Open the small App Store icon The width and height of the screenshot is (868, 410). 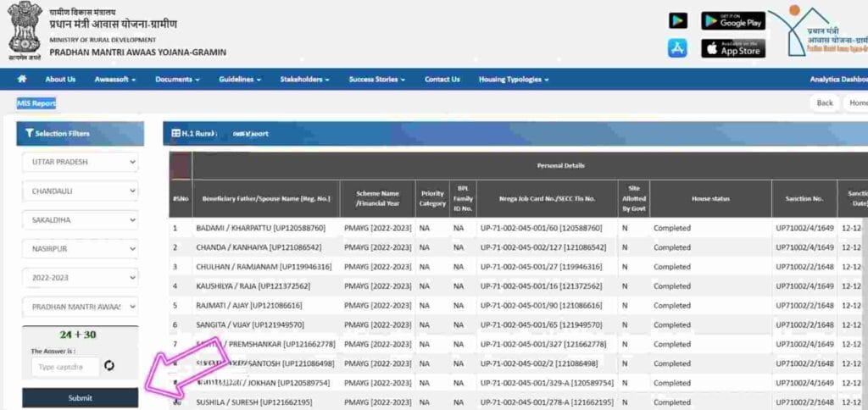(x=677, y=48)
